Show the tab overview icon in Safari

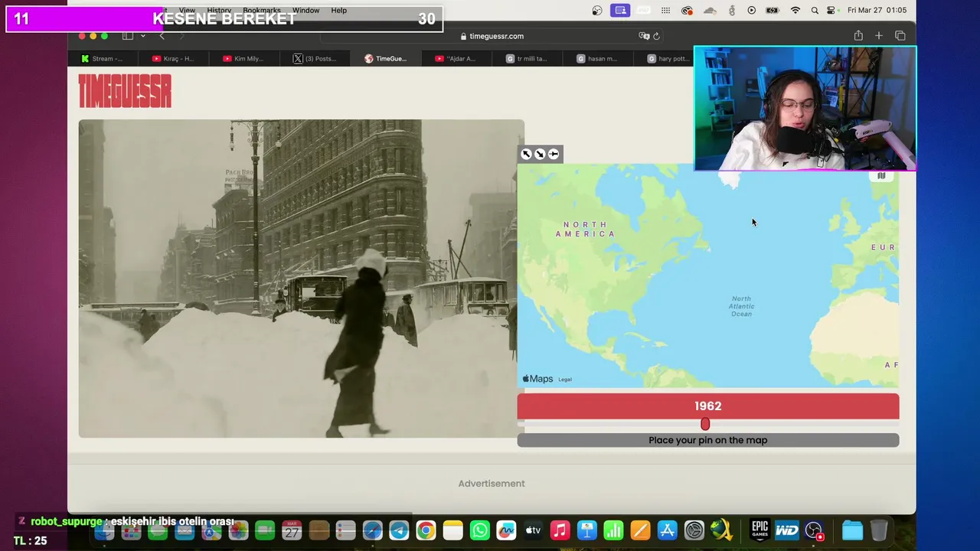point(900,36)
